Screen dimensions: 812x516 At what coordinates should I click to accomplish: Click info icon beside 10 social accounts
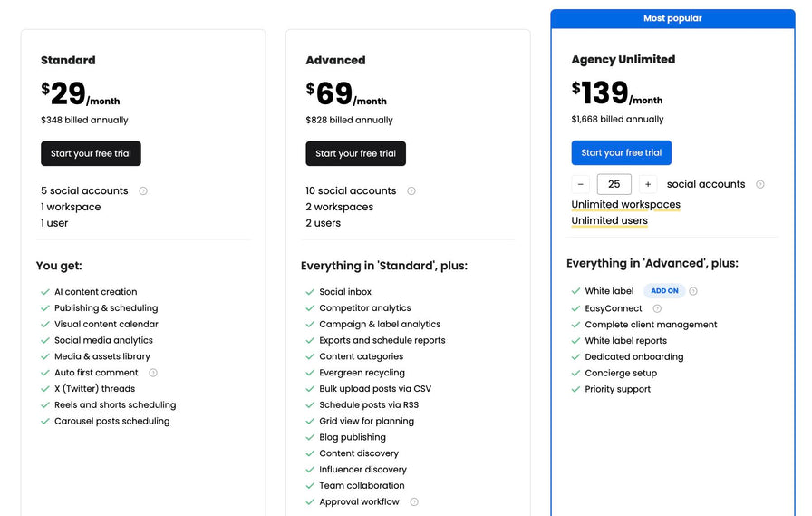[x=411, y=191]
